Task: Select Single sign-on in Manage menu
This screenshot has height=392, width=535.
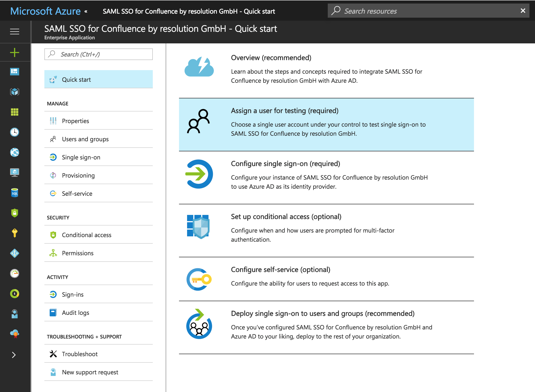Action: pos(99,157)
